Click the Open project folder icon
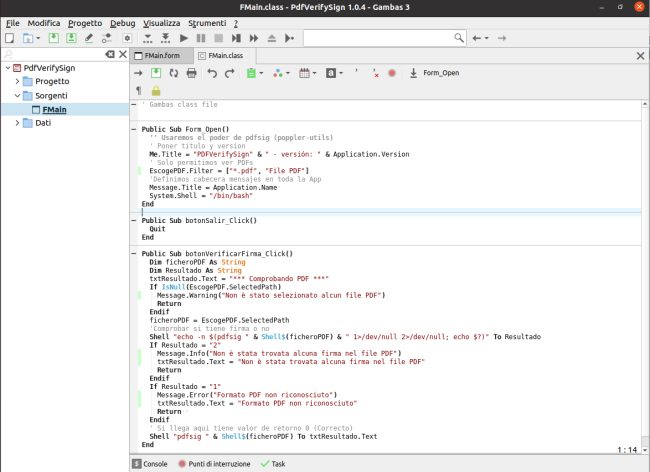This screenshot has height=472, width=650. 28,38
